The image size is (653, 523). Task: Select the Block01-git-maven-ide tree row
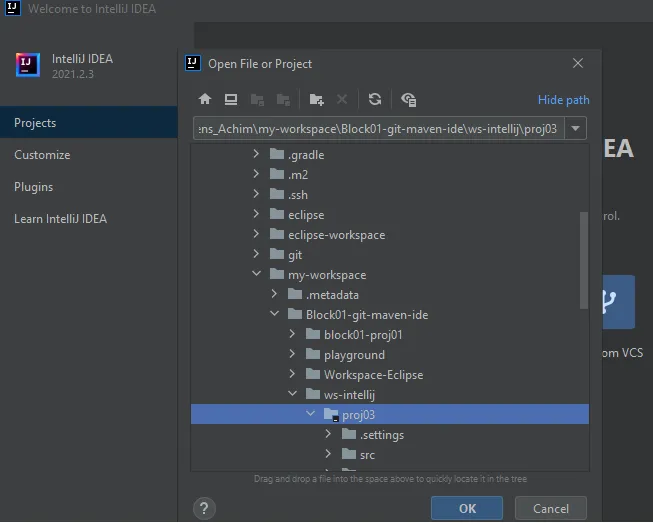[390, 314]
